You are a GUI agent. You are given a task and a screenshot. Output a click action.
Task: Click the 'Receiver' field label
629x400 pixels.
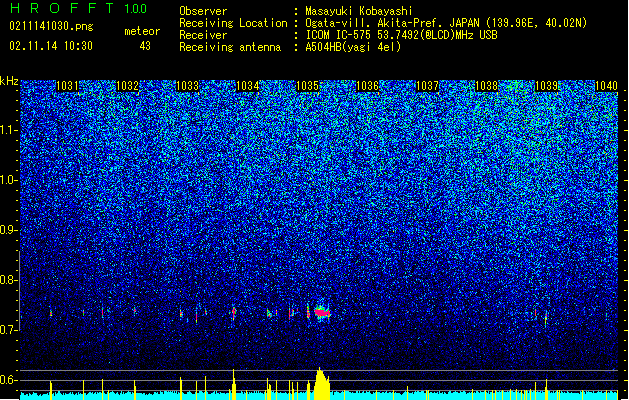203,35
